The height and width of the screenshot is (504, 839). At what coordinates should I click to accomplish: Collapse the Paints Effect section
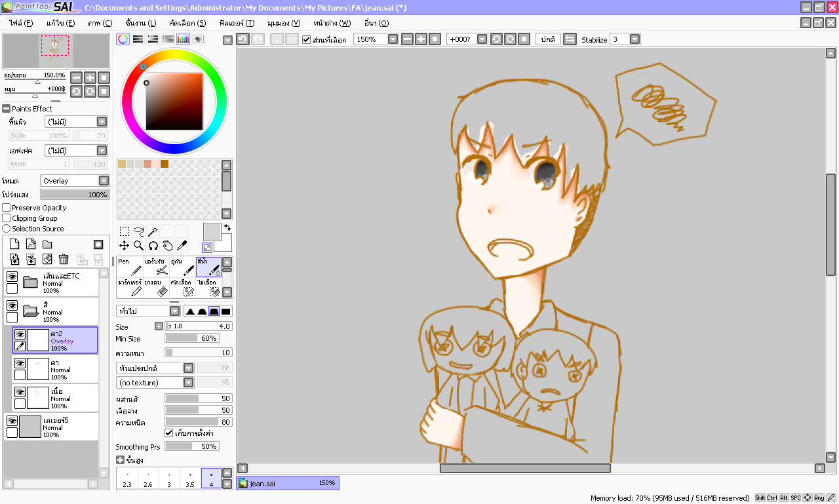pos(7,109)
